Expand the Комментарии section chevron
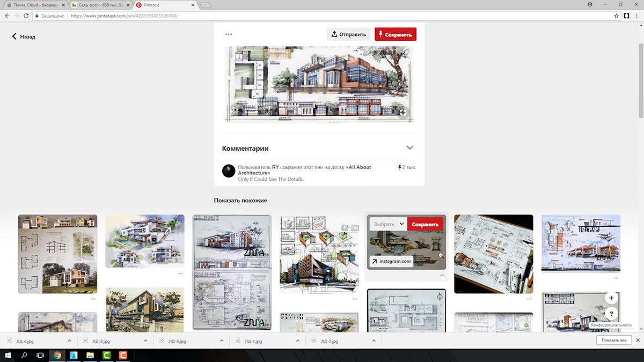The width and height of the screenshot is (644, 362). [x=410, y=148]
